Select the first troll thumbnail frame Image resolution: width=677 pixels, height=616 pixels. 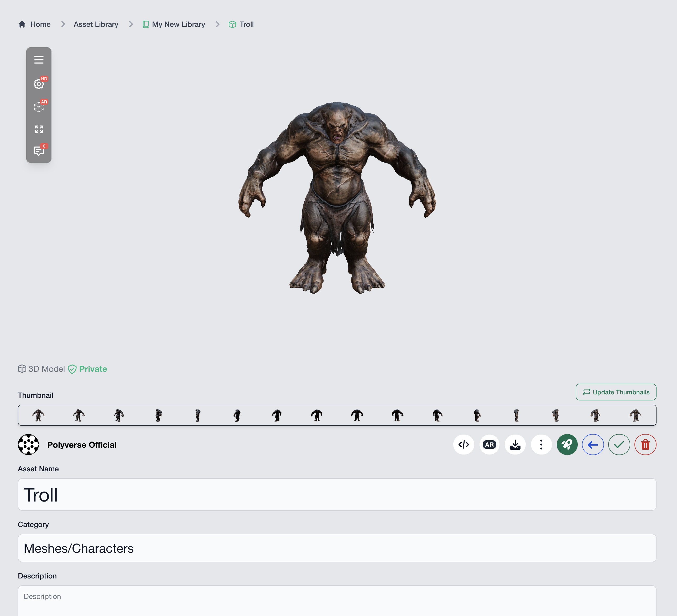pyautogui.click(x=38, y=415)
